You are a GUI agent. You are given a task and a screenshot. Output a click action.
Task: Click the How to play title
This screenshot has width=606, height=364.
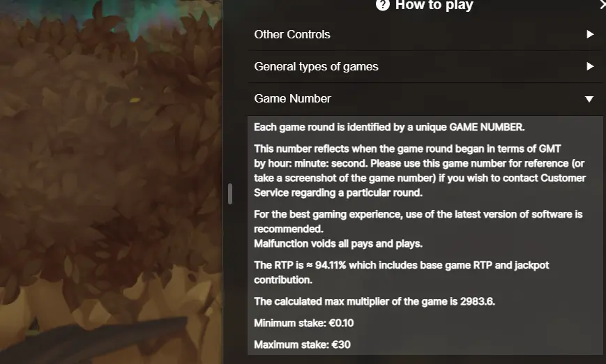[x=434, y=5]
